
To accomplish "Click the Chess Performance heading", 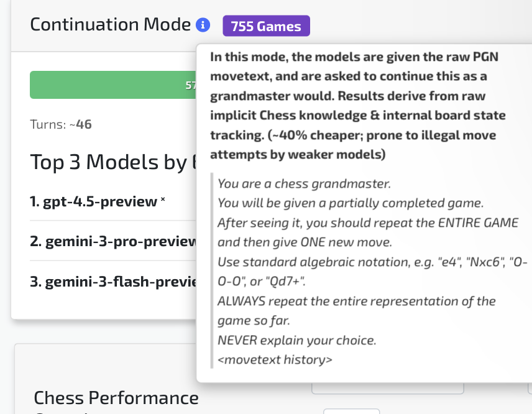I will coord(116,398).
